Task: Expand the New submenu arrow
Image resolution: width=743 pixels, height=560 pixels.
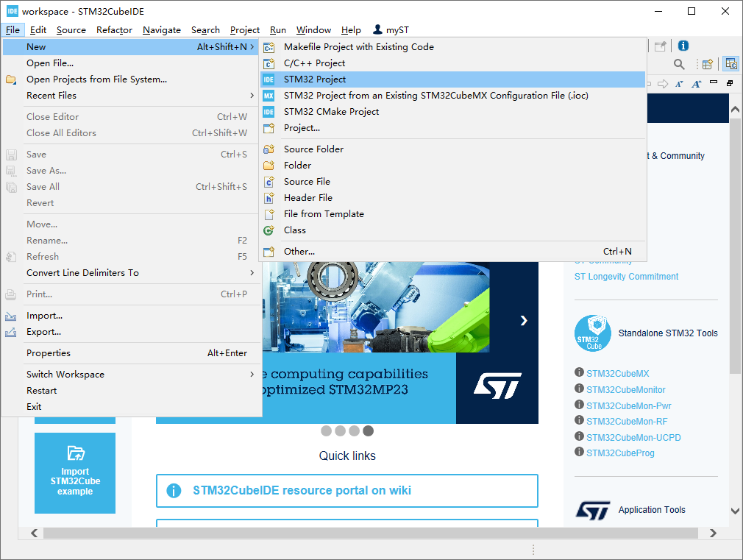Action: [252, 47]
